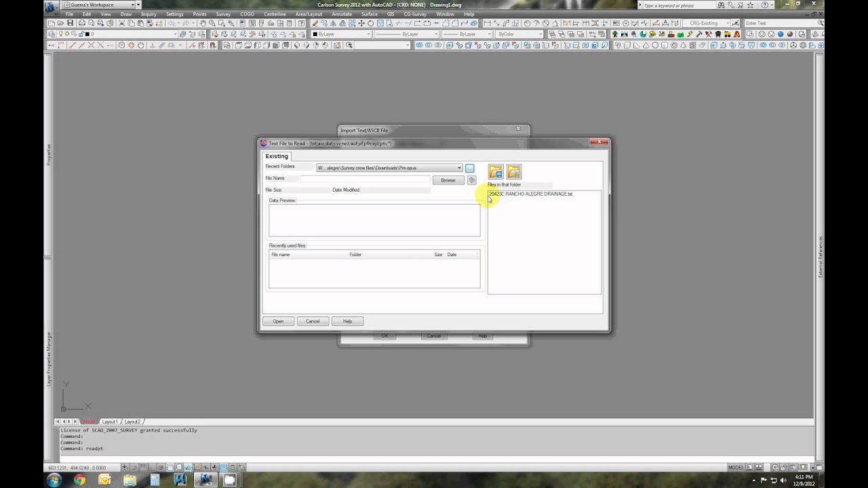Select the Cut scissors toolbar icon
The width and height of the screenshot is (868, 488).
pos(121,23)
